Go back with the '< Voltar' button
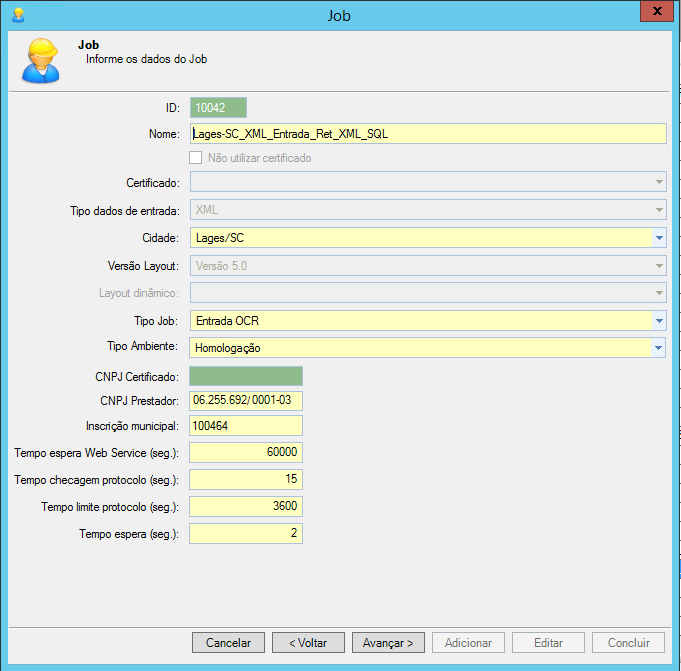Screen dimensions: 681x671 [308, 643]
